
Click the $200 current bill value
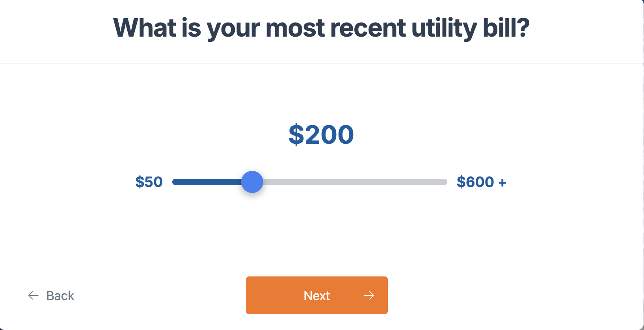click(x=321, y=135)
